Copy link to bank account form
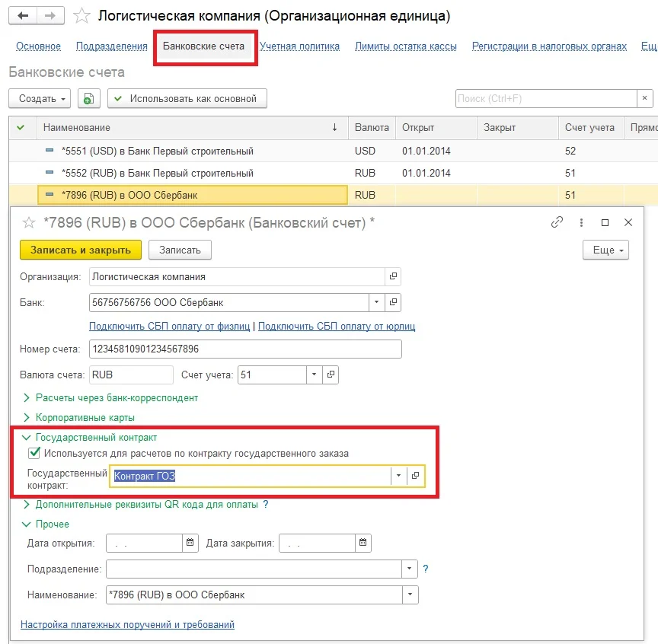658x644 pixels. [557, 222]
